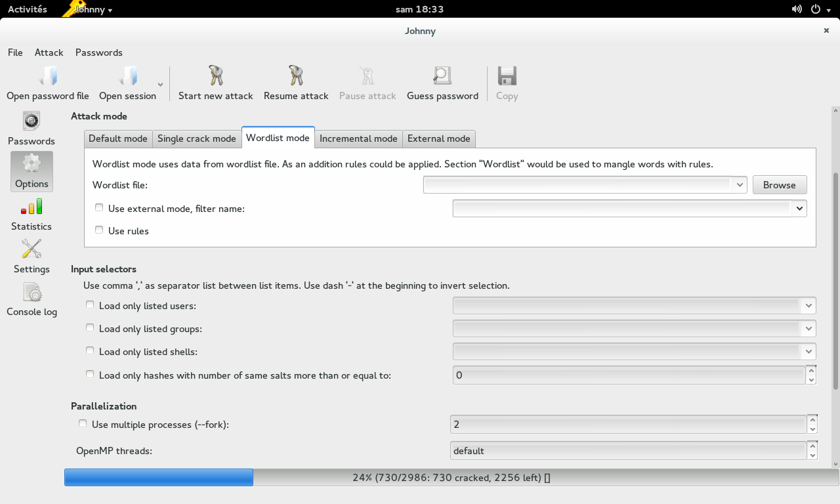This screenshot has height=504, width=840.
Task: Expand the Wordlist file dropdown
Action: (740, 185)
